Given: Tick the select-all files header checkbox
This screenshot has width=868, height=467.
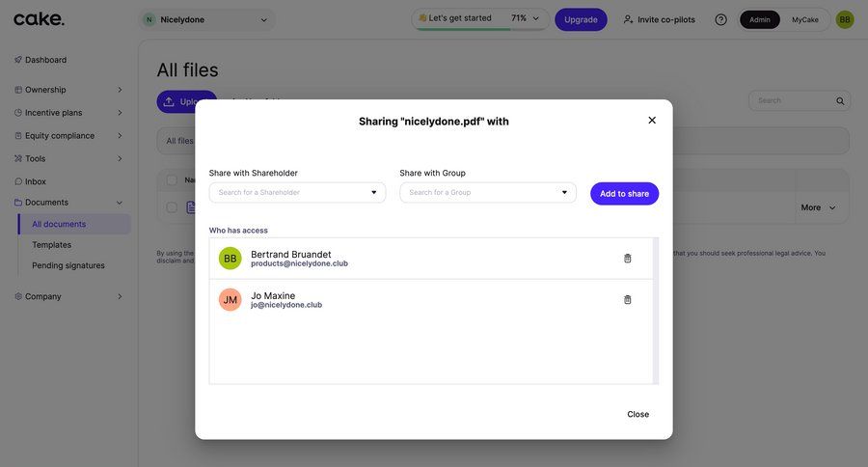Looking at the screenshot, I should click(172, 179).
